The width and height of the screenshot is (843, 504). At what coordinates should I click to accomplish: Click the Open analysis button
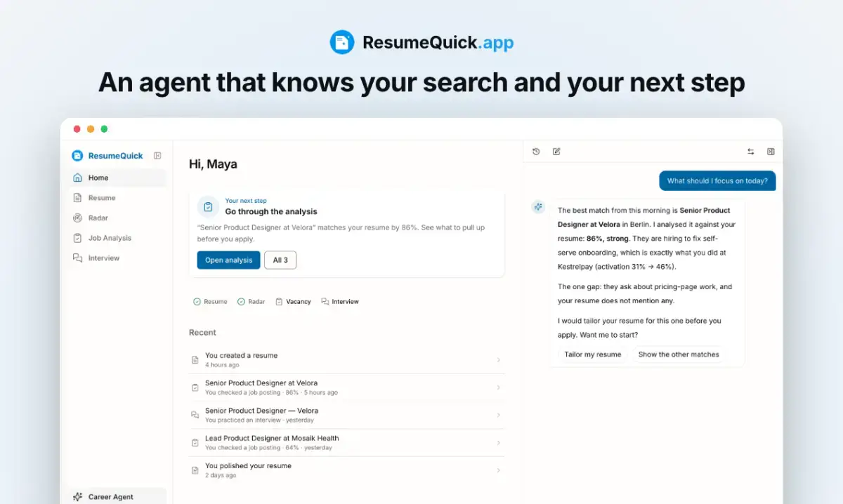(228, 260)
